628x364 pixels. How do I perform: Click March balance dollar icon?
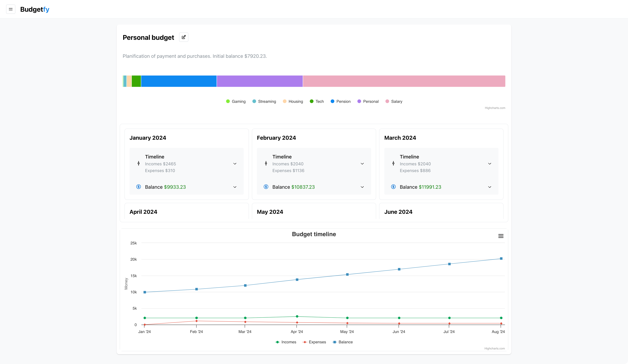tap(393, 187)
